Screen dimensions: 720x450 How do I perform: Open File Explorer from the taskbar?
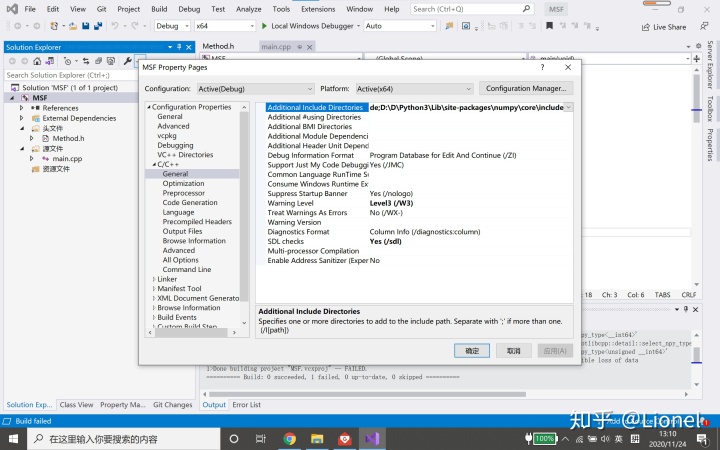click(317, 439)
